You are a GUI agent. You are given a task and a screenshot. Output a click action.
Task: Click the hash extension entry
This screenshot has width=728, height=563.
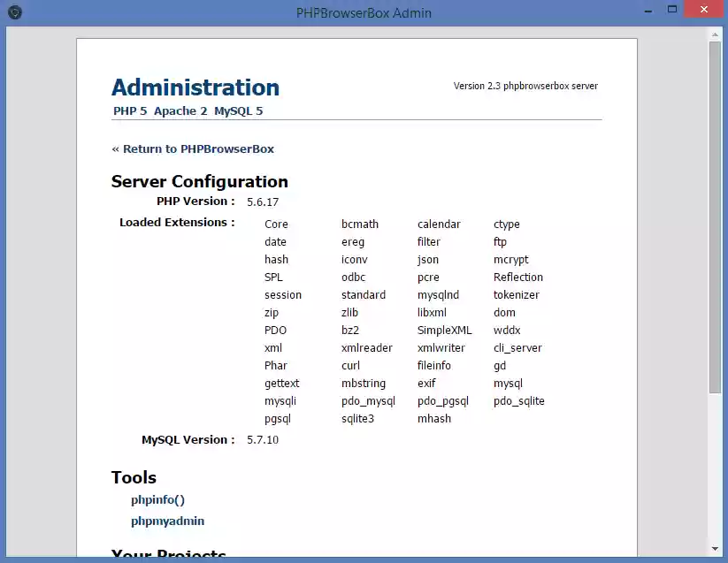point(276,260)
